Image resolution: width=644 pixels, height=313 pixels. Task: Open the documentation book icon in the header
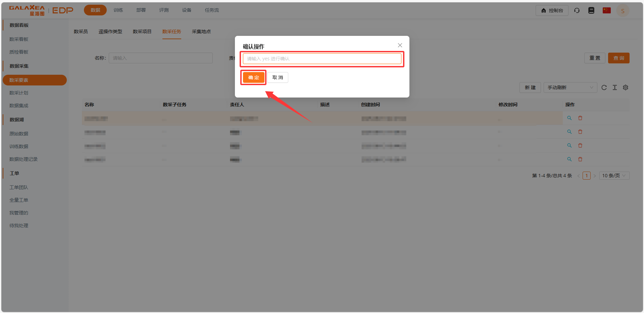click(x=591, y=10)
